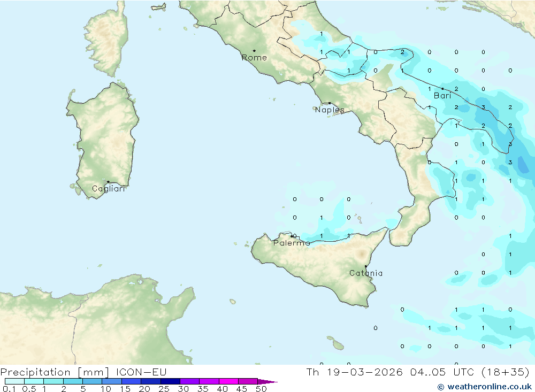Click the legend scale label '25'

pos(164,389)
